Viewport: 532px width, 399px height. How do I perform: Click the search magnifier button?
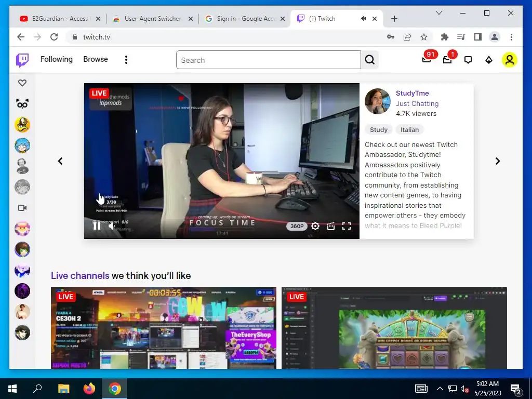pos(370,60)
